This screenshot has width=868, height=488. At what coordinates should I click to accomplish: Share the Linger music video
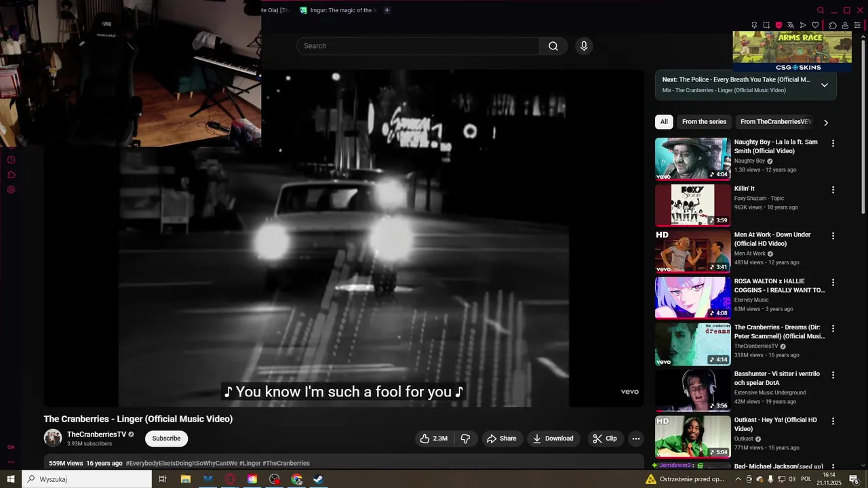click(502, 439)
